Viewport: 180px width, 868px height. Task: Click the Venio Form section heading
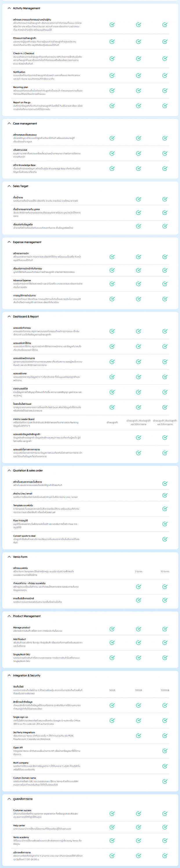20,557
